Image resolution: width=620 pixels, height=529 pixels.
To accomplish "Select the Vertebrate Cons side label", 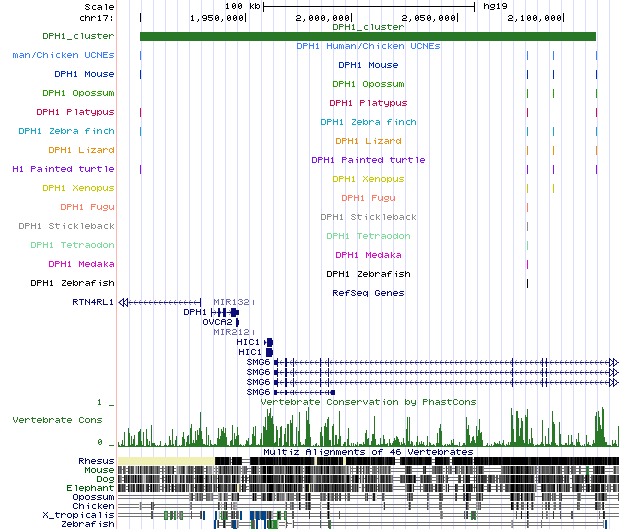I will (57, 420).
